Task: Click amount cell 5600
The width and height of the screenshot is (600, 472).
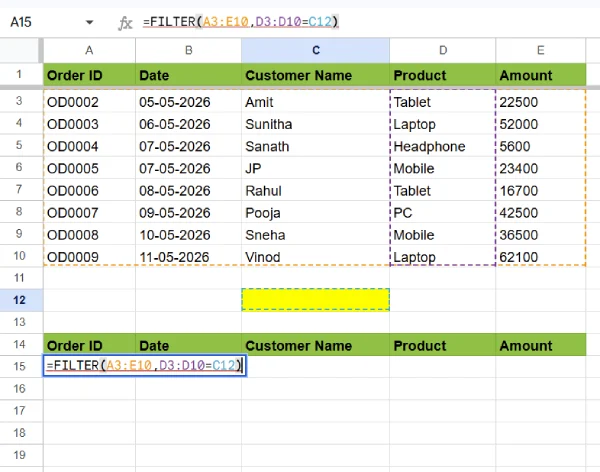Action: coord(540,146)
